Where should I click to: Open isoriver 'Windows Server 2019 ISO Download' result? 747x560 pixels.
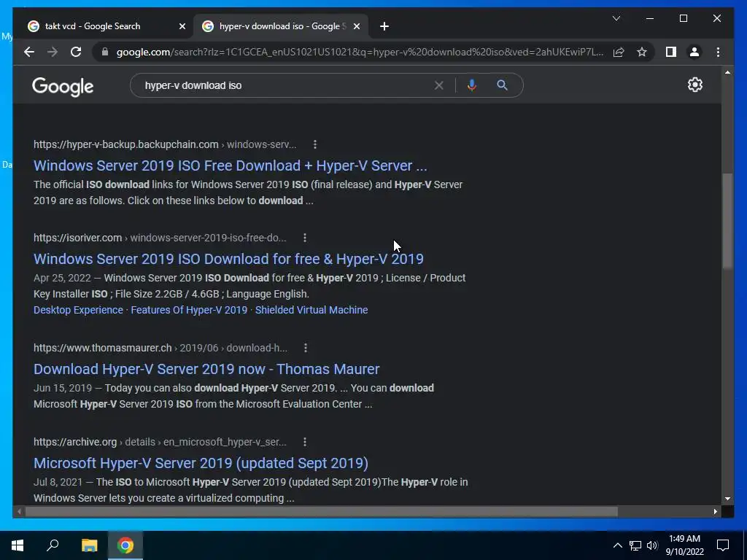[x=228, y=259]
